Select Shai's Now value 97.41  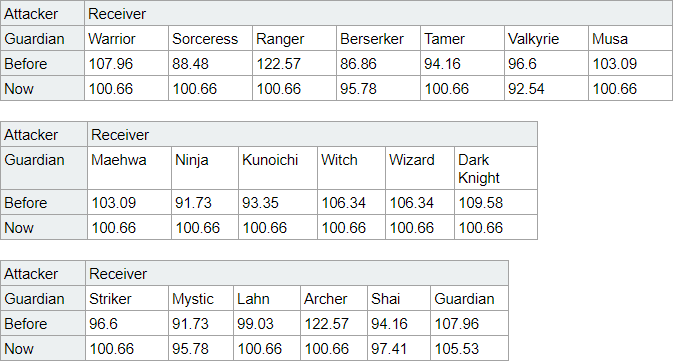[398, 348]
